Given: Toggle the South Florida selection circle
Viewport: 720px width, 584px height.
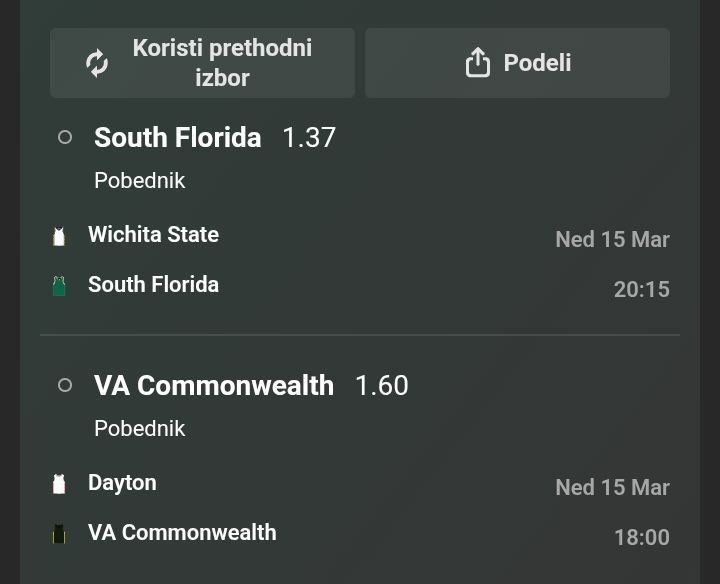Looking at the screenshot, I should coord(65,137).
